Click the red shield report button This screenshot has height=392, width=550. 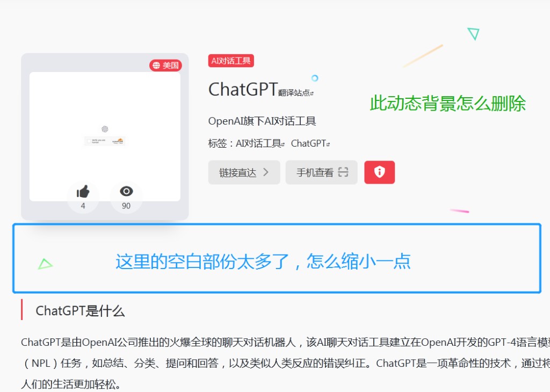380,172
